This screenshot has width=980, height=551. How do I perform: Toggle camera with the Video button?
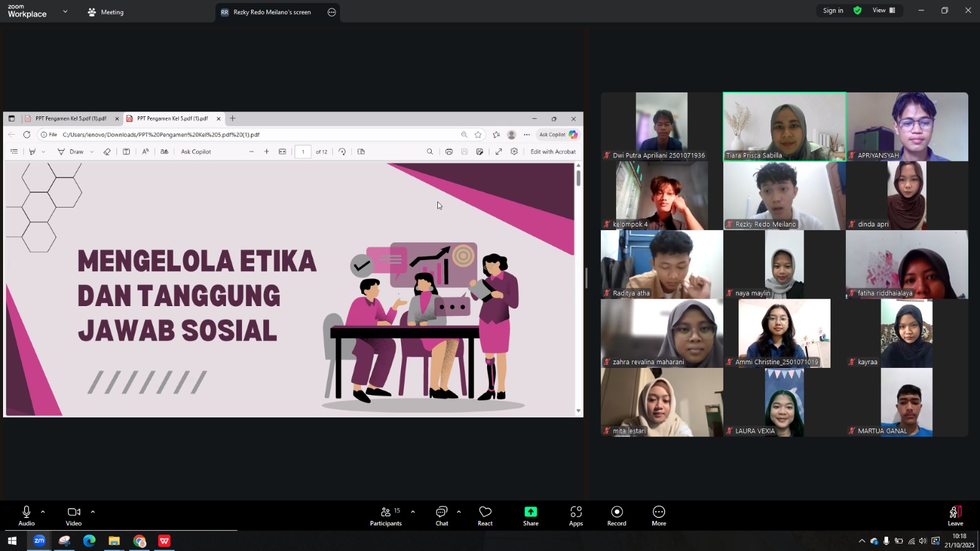[x=73, y=515]
